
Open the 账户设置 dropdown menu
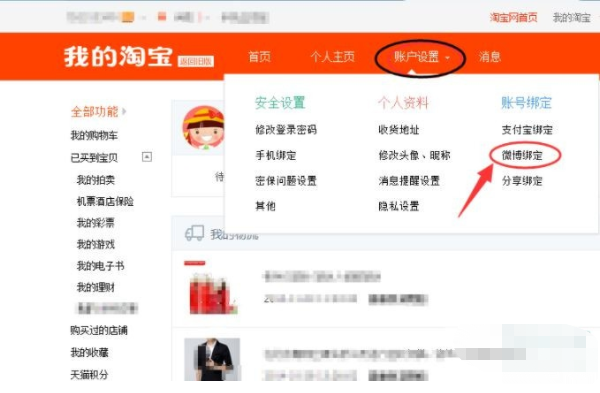tap(422, 57)
